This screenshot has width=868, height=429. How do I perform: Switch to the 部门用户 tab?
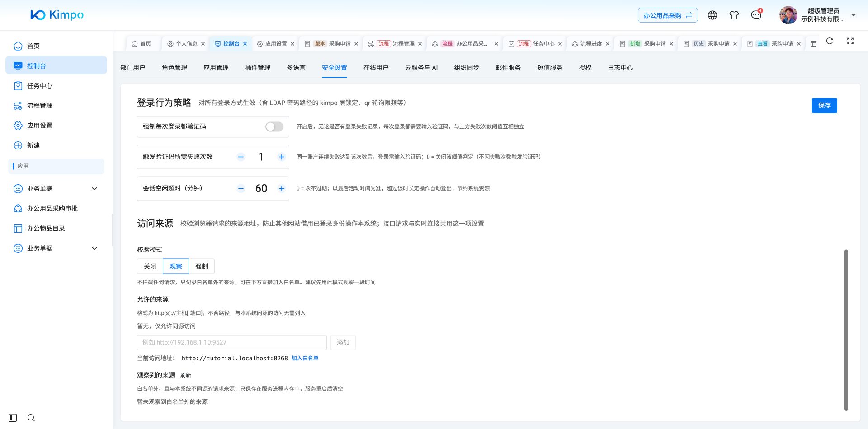133,68
